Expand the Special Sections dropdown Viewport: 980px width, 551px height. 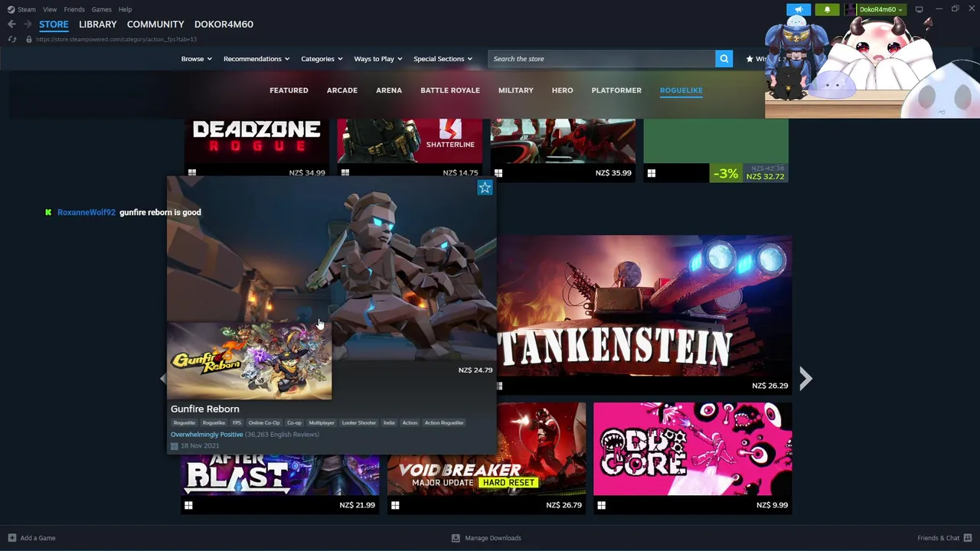pos(443,59)
